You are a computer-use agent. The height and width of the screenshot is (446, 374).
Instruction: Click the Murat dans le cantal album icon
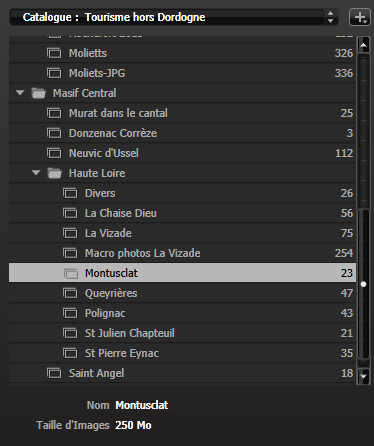[54, 113]
